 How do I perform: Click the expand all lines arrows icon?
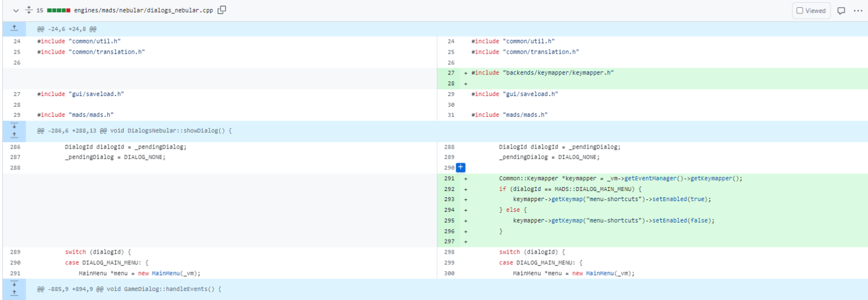click(x=27, y=10)
